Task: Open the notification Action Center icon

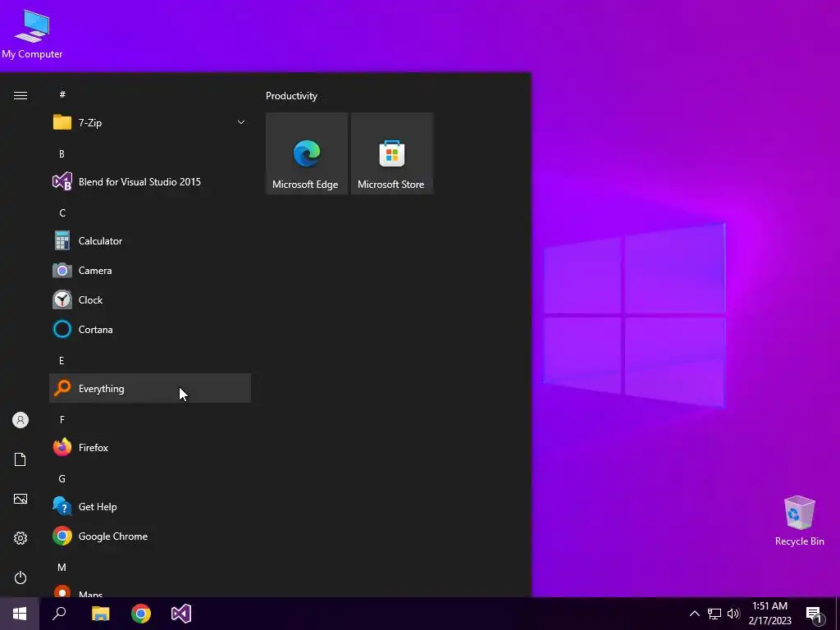Action: [x=815, y=614]
